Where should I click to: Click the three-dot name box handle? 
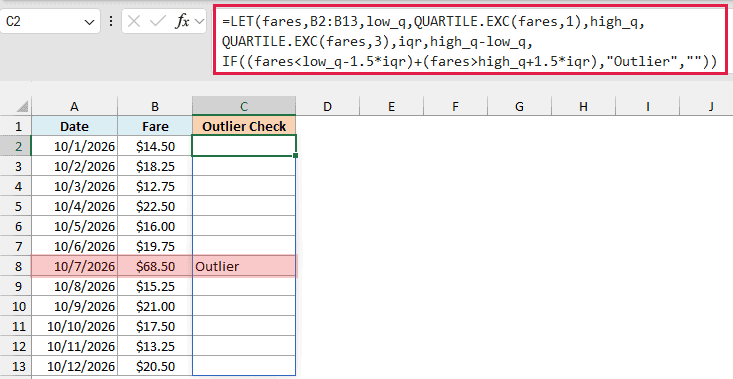[x=111, y=21]
